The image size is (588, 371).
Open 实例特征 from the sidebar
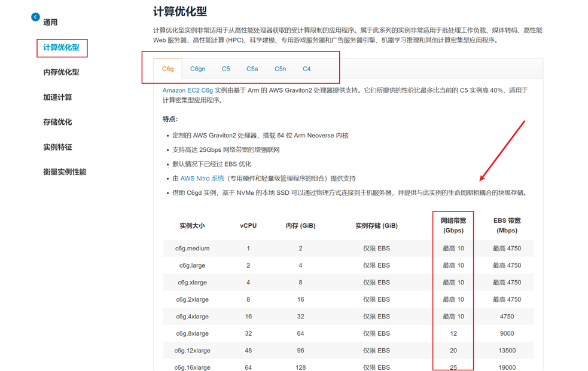[57, 147]
